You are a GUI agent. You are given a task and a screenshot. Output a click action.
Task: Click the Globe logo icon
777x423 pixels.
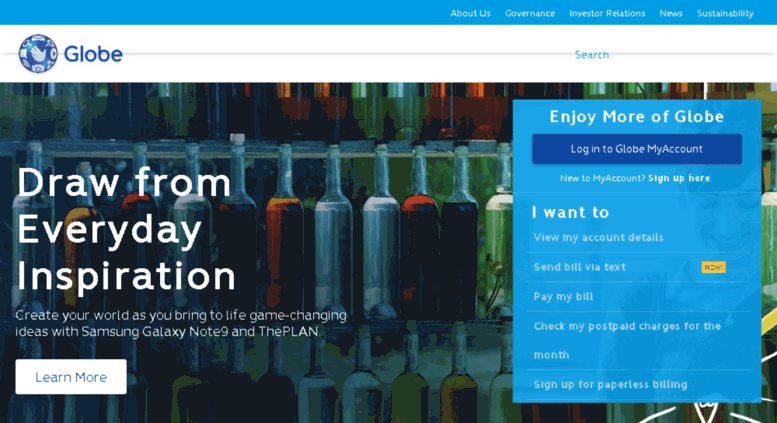(38, 53)
